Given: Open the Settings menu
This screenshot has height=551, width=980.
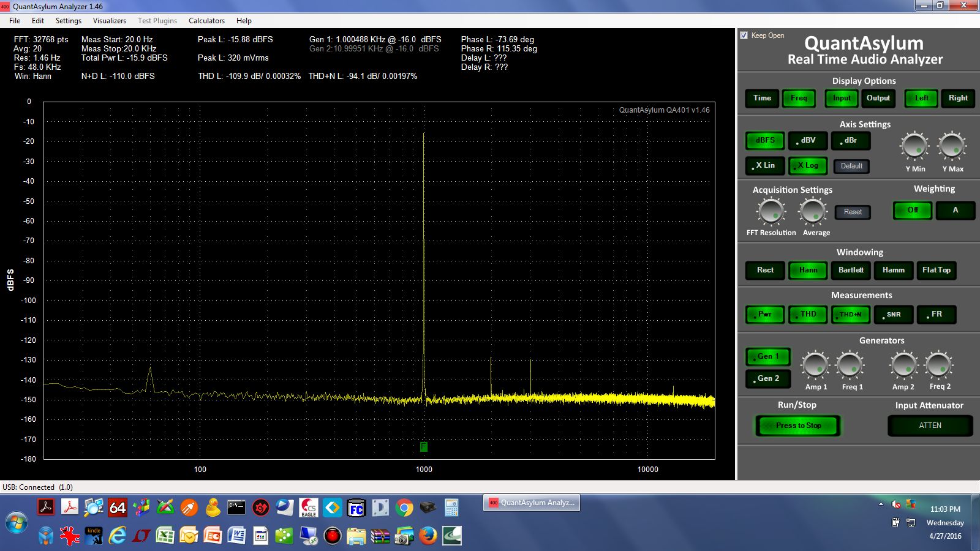Looking at the screenshot, I should 69,20.
